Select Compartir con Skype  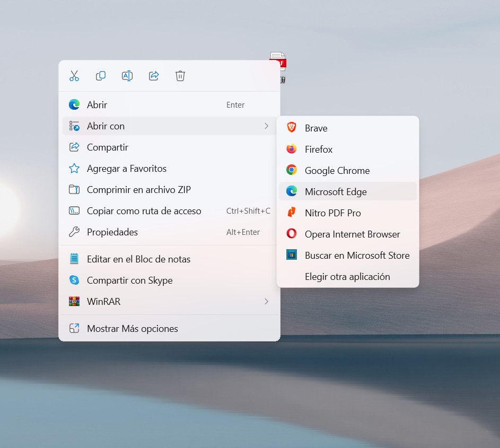point(169,280)
